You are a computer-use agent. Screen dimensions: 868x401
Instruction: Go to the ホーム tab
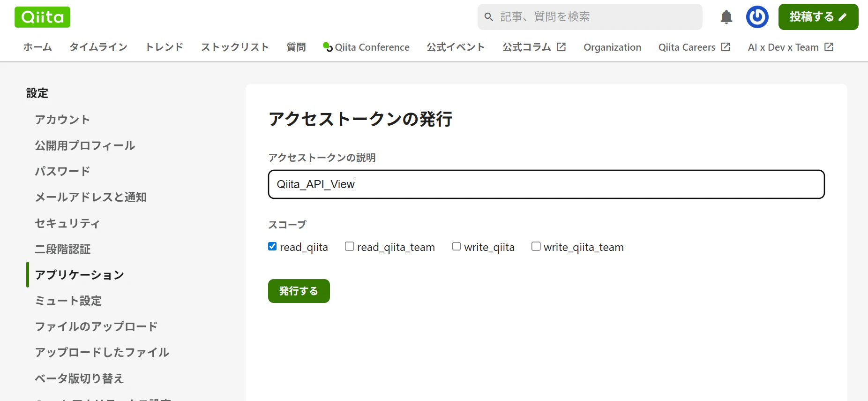pos(37,47)
